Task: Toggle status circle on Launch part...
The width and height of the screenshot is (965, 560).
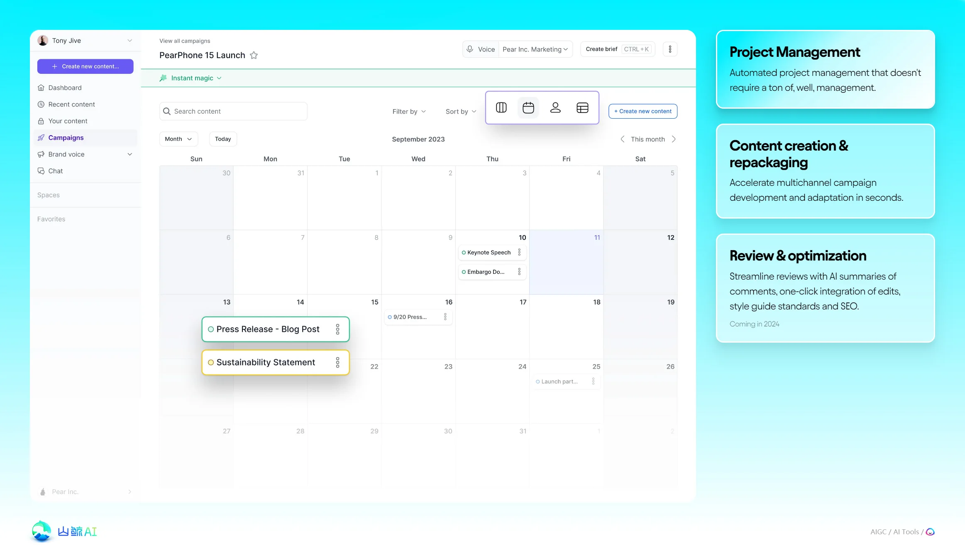Action: click(x=538, y=382)
